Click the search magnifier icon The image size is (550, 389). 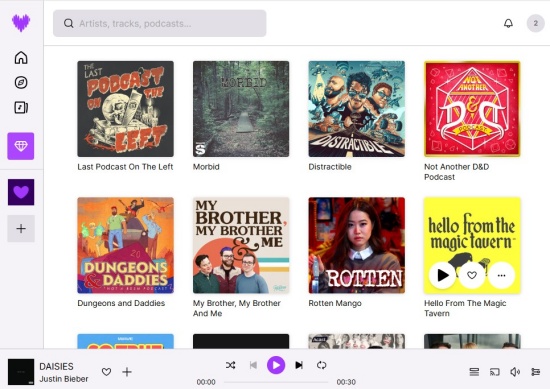[x=69, y=24]
